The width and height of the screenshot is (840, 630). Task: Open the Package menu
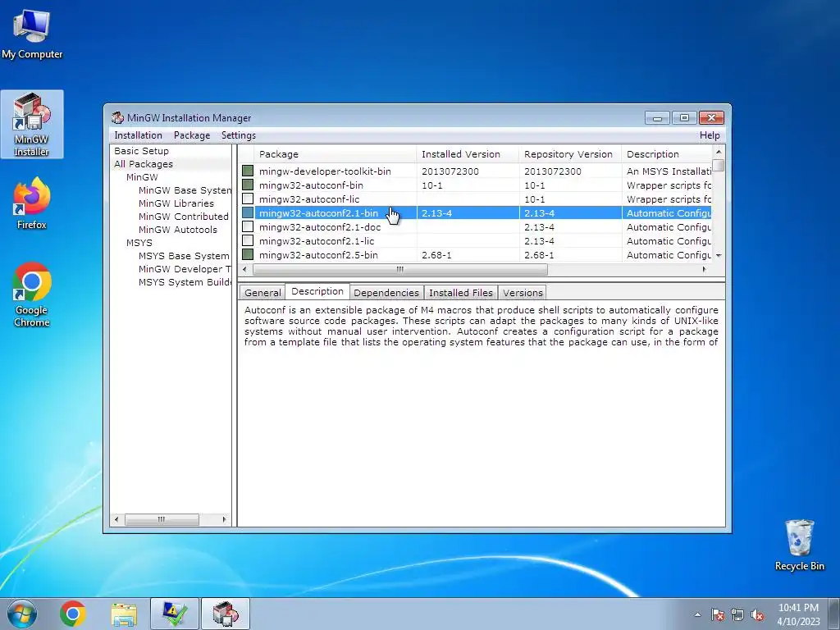coord(192,135)
